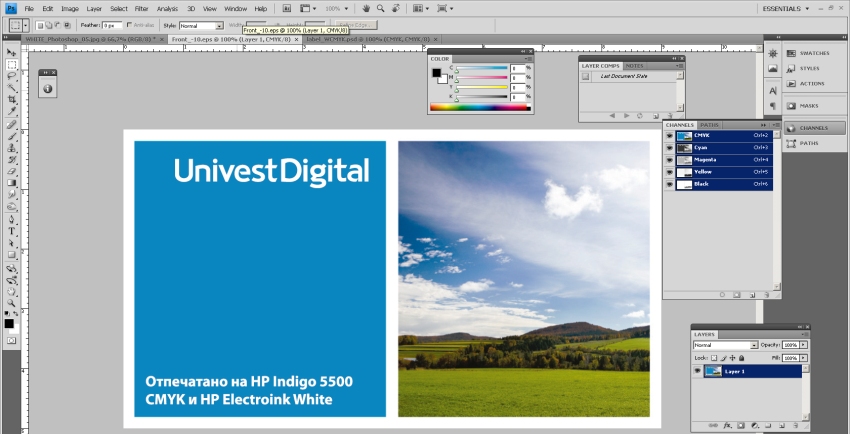Hide Layer 1 with its eye icon

click(x=698, y=371)
